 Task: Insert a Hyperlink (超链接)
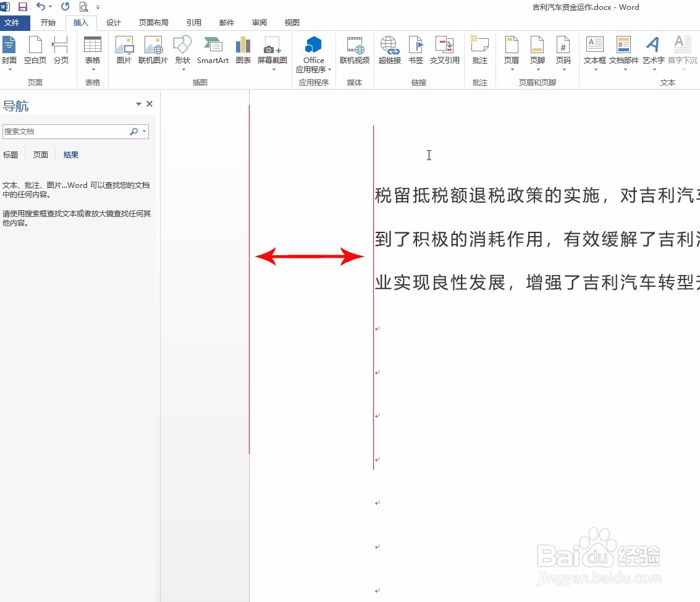click(390, 50)
